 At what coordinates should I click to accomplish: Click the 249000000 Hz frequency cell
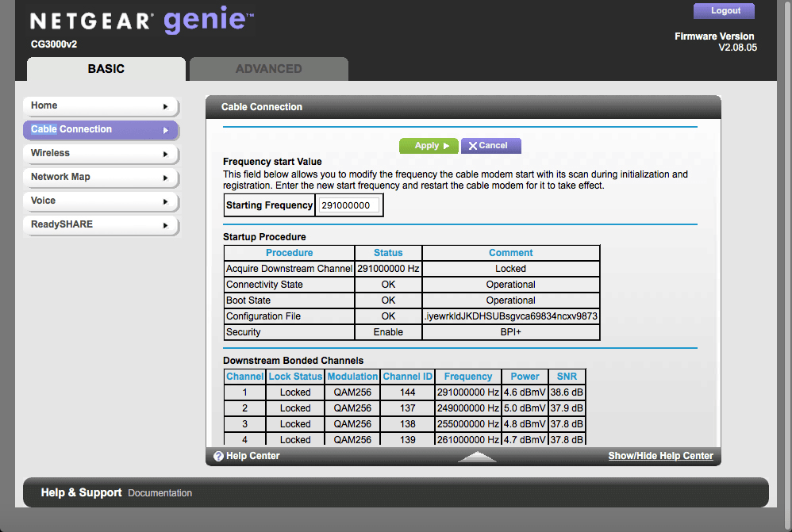[468, 408]
